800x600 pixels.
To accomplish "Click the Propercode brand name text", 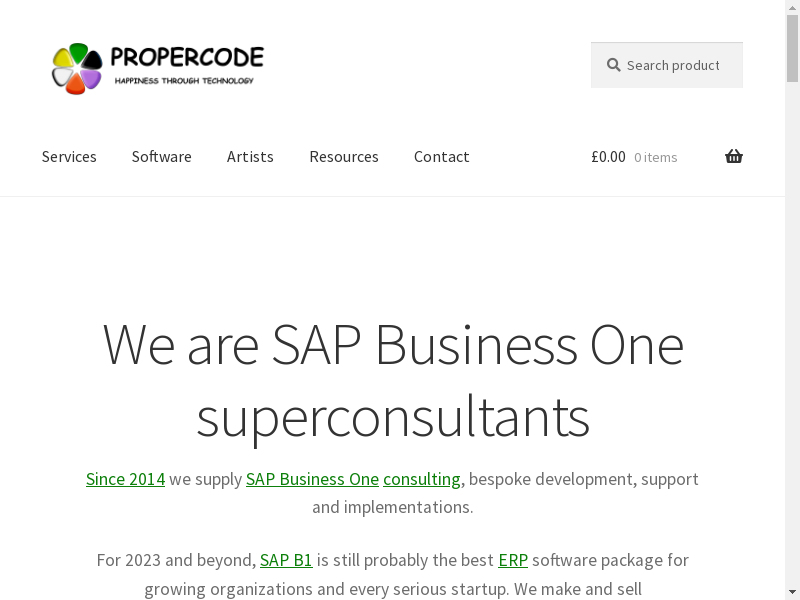I will pos(188,56).
